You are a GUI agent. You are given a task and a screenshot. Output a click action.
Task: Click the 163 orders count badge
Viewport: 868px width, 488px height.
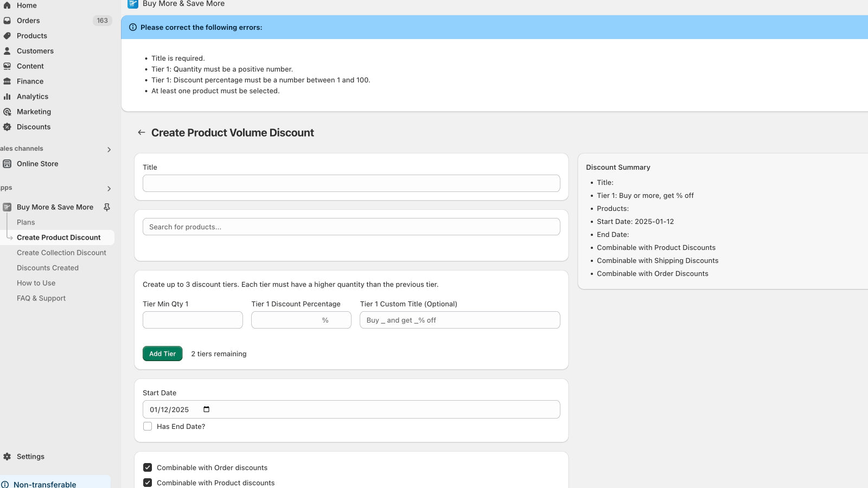click(103, 21)
